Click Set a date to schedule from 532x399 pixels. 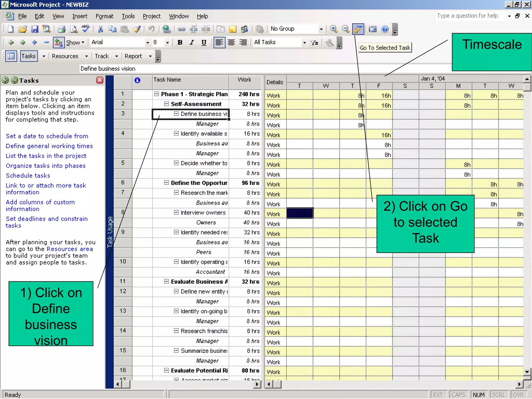[x=47, y=136]
